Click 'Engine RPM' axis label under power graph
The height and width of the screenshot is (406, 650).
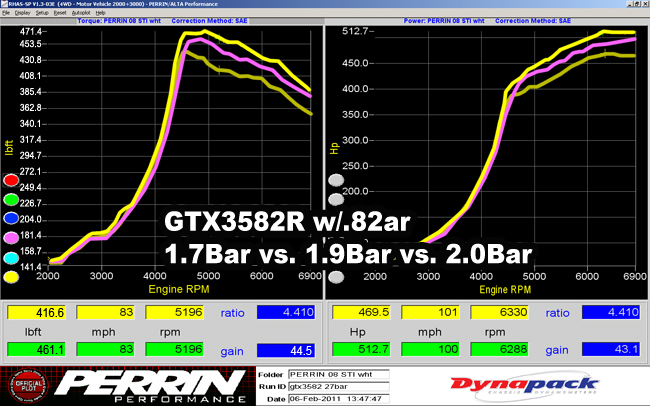(505, 289)
